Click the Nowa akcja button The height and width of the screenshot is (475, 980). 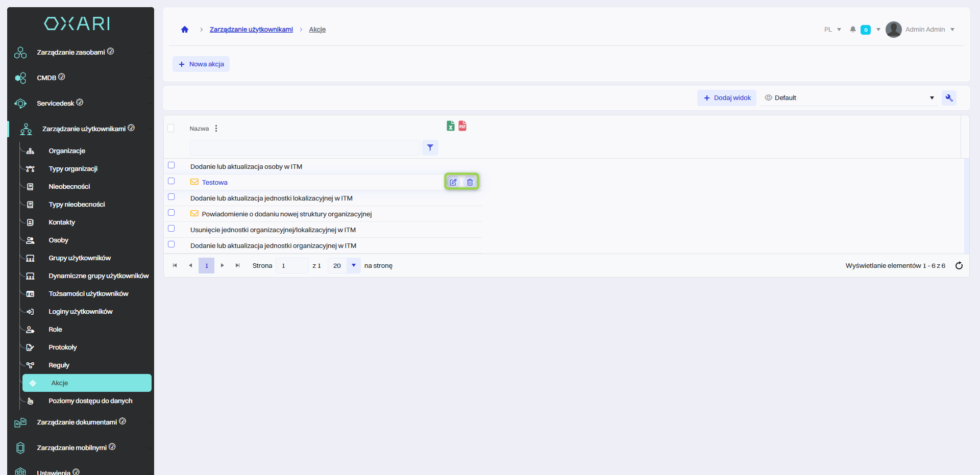point(201,64)
